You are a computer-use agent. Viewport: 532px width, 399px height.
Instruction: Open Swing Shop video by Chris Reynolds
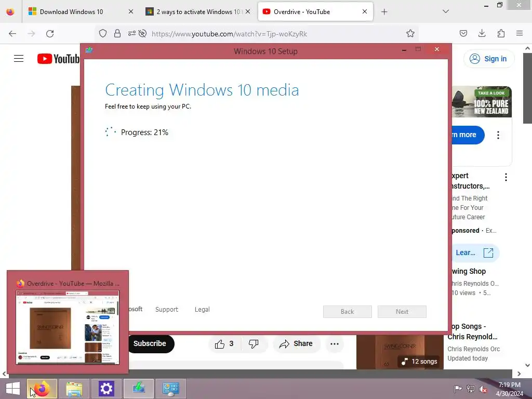(469, 271)
